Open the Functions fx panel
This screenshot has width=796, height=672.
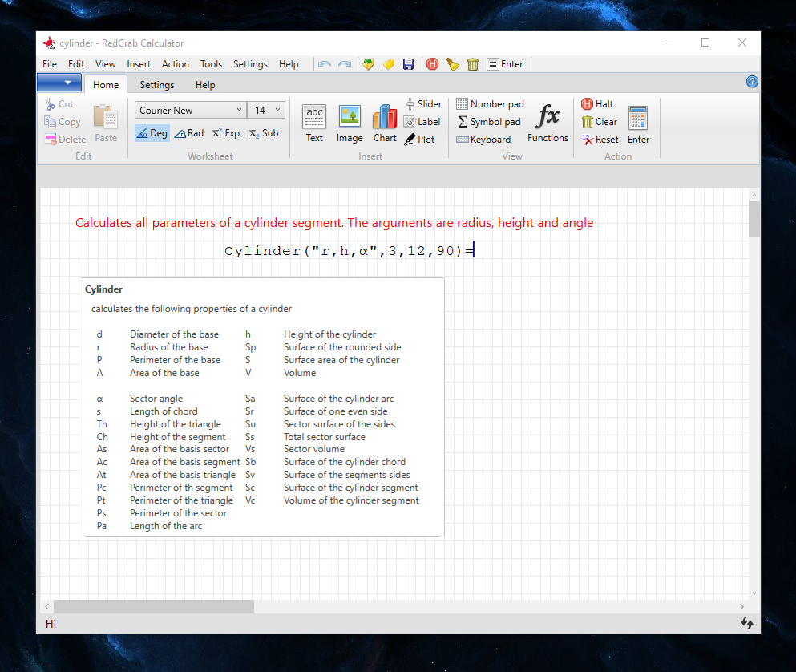548,123
